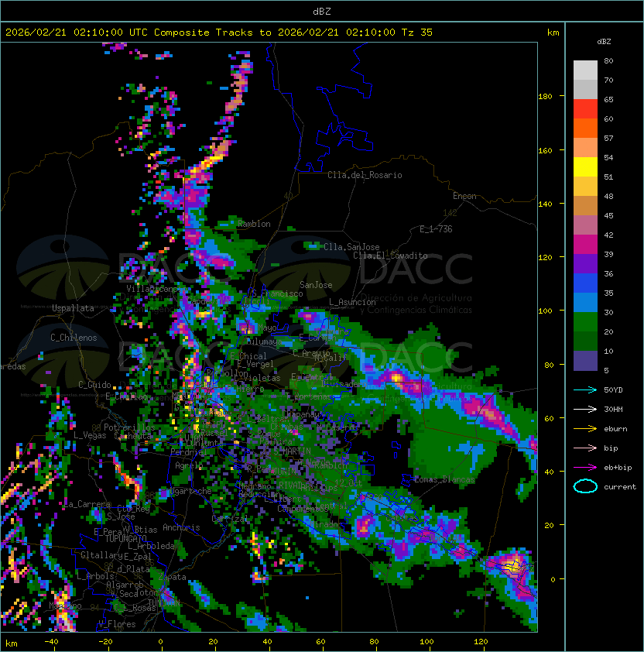Click the 'S_MARTIN' map label
The height and width of the screenshot is (652, 644).
292,451
